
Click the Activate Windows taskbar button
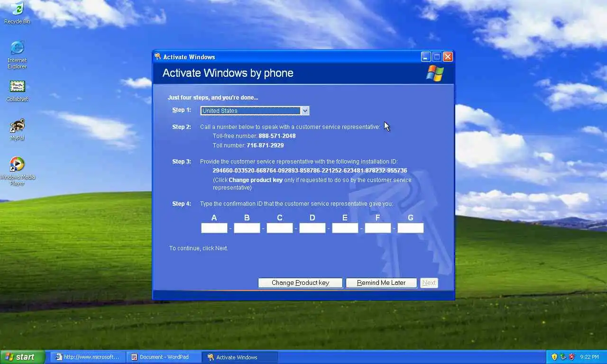point(240,357)
